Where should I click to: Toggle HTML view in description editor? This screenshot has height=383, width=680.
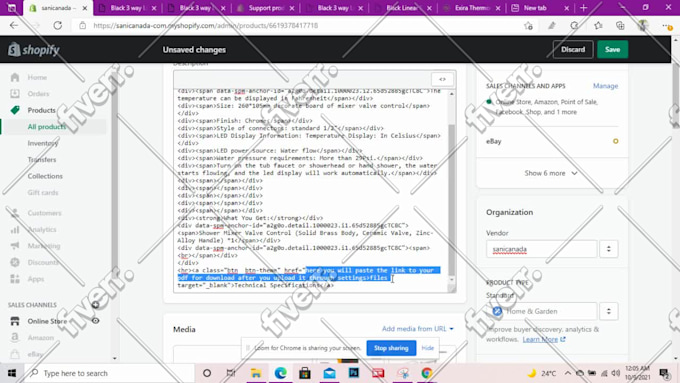coord(442,79)
